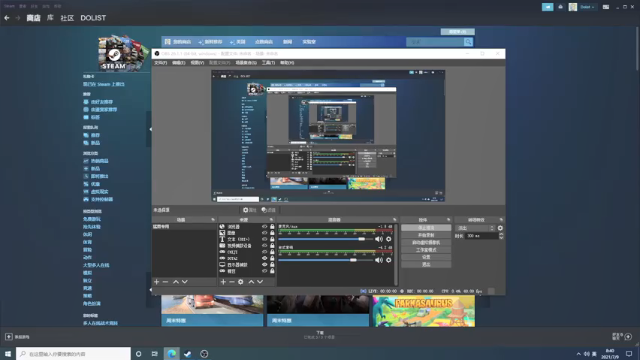This screenshot has width=640, height=360.
Task: Open OBS 工具(T) menu
Action: (268, 63)
